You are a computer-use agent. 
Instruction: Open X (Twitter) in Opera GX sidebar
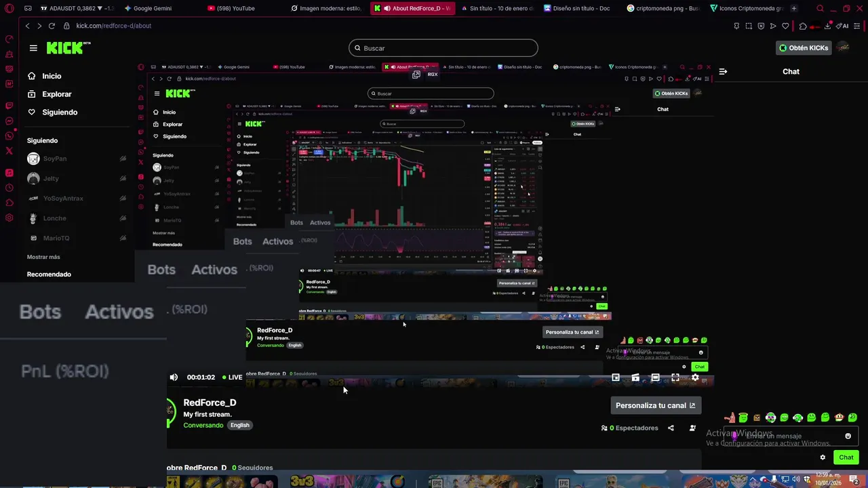[9, 151]
